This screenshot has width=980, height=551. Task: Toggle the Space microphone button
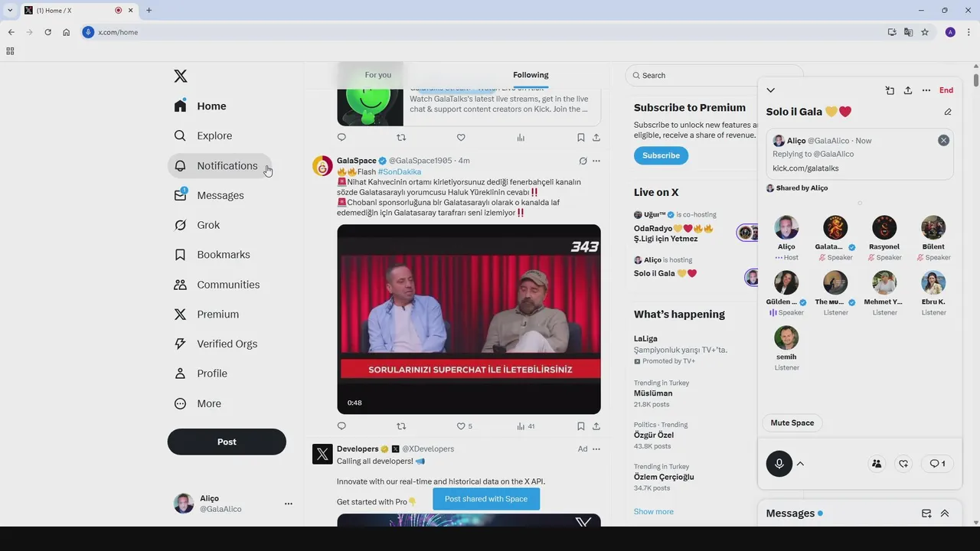coord(779,464)
